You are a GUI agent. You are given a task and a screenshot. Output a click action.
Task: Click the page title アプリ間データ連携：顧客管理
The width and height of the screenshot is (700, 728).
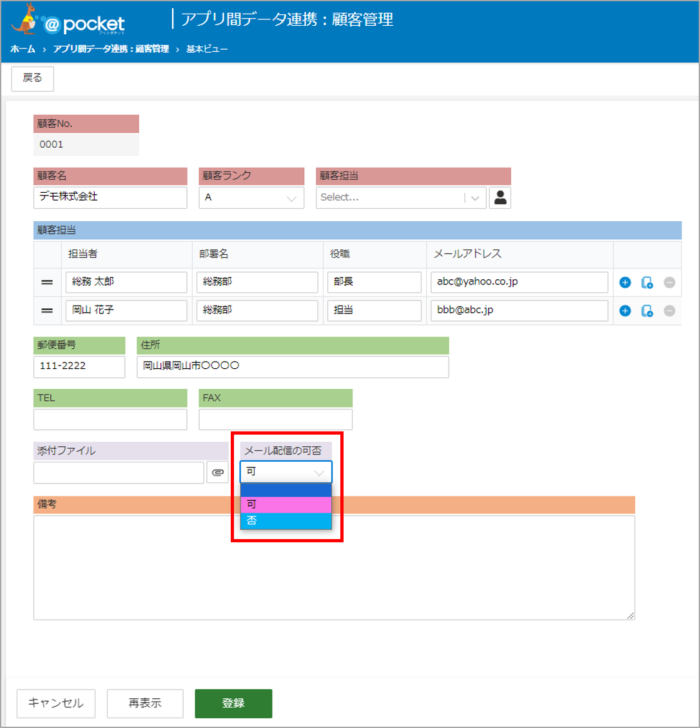coord(287,20)
